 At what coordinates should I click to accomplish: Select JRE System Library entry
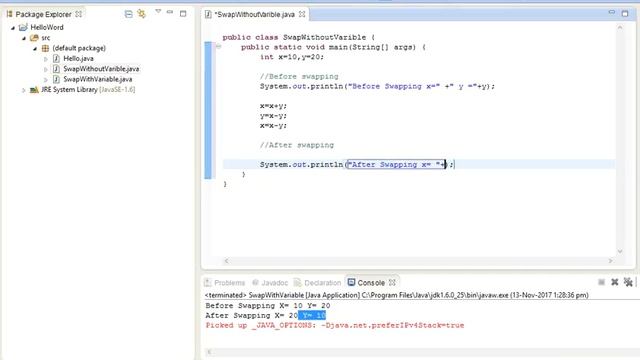click(88, 89)
